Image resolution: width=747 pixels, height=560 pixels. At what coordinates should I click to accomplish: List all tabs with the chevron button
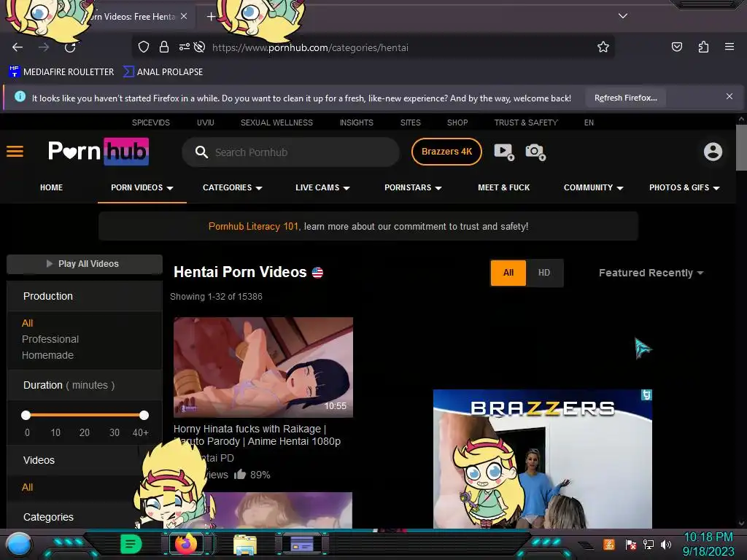[x=623, y=16]
